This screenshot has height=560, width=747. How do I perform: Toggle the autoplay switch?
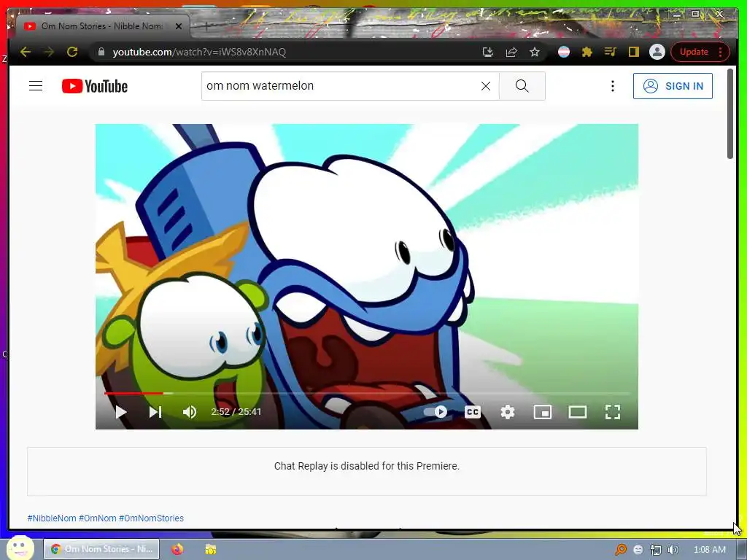point(436,412)
